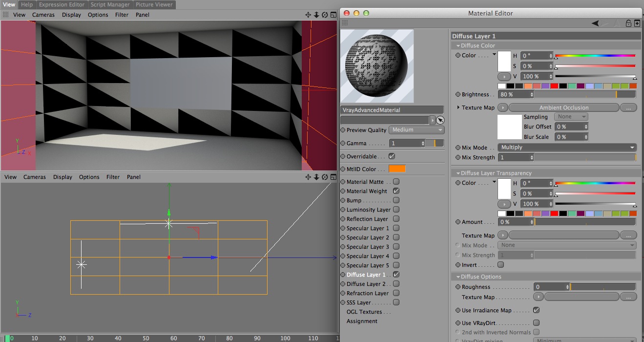Click the arrow button beside Transparency Texture Map

pos(503,235)
